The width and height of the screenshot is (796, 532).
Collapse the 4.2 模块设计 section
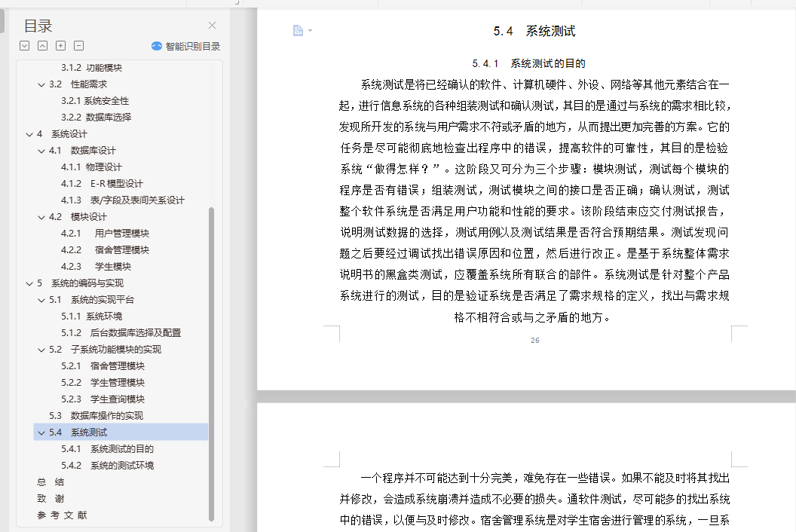click(x=41, y=217)
